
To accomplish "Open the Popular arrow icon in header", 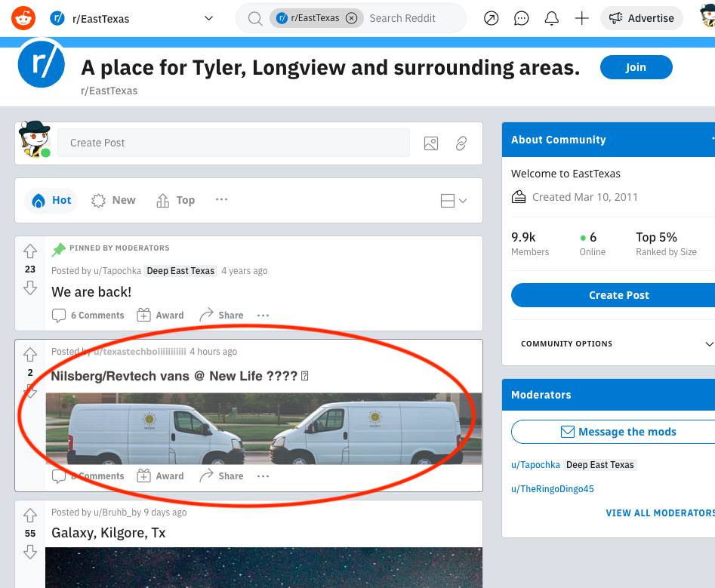I will point(492,18).
